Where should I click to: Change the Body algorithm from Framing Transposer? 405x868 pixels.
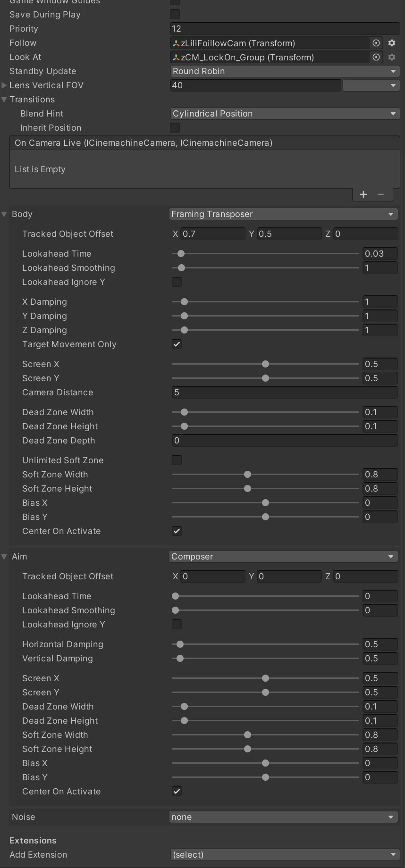click(283, 214)
